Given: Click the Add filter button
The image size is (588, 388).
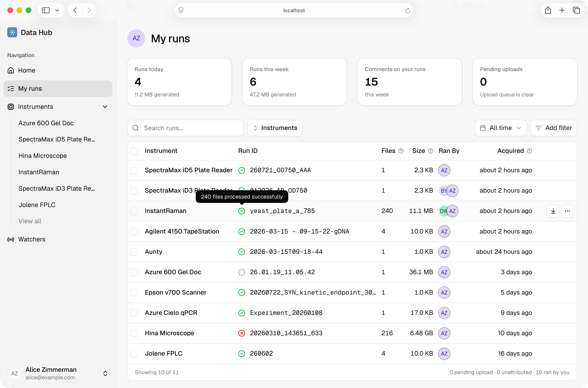Looking at the screenshot, I should (554, 128).
